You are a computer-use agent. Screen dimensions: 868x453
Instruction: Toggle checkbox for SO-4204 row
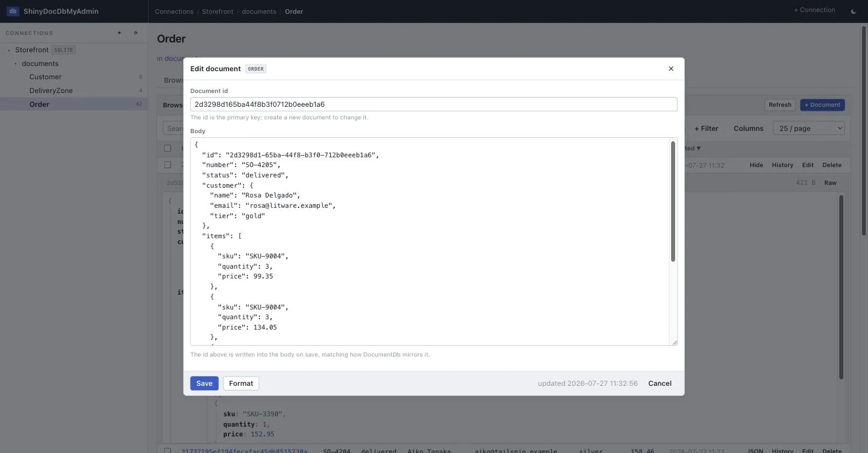(168, 451)
